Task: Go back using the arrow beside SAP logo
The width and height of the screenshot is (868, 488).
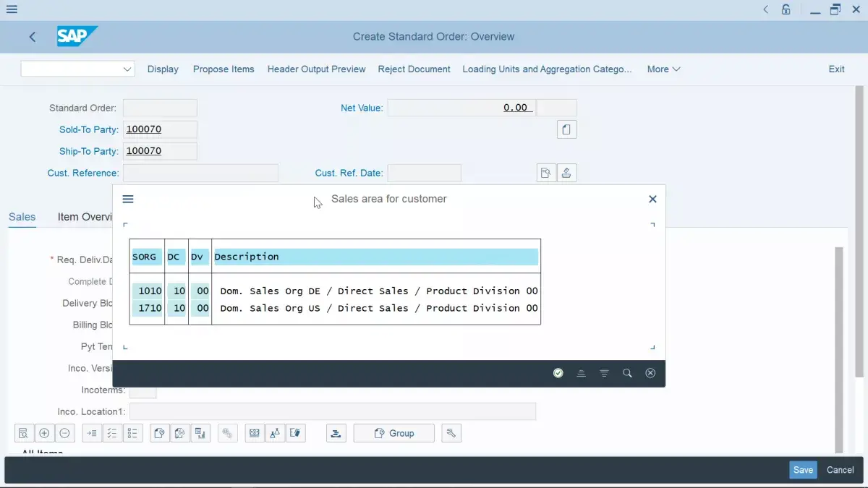Action: click(x=33, y=37)
